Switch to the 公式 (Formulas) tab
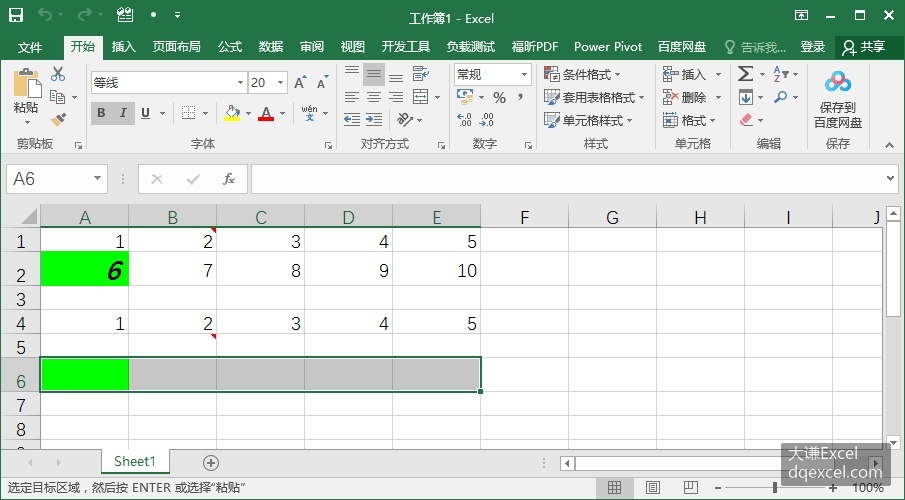Image resolution: width=905 pixels, height=500 pixels. point(230,47)
